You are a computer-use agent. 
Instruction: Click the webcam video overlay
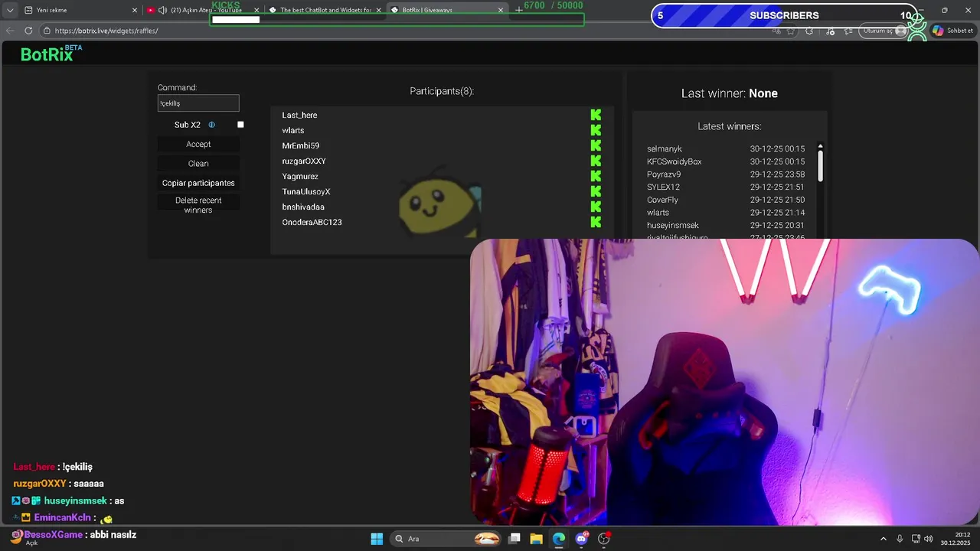pyautogui.click(x=724, y=382)
